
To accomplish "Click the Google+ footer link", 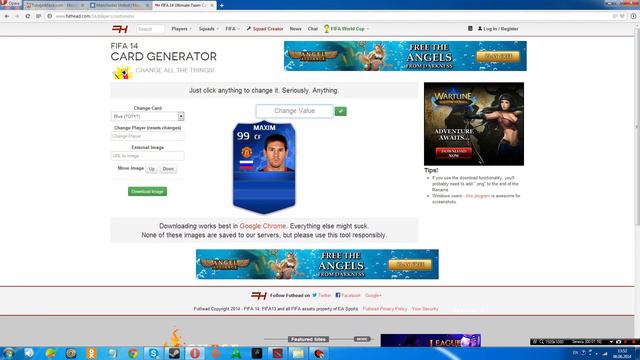I will pos(373,295).
